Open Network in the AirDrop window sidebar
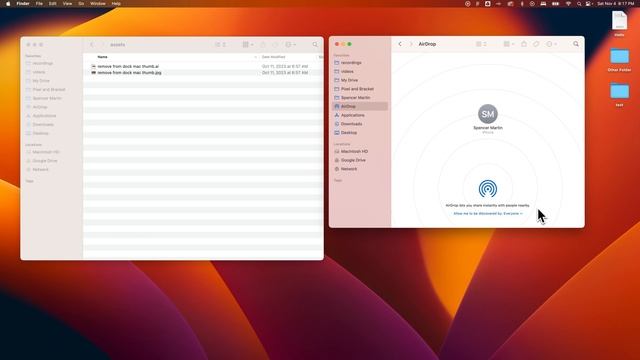This screenshot has width=640, height=360. [360, 169]
